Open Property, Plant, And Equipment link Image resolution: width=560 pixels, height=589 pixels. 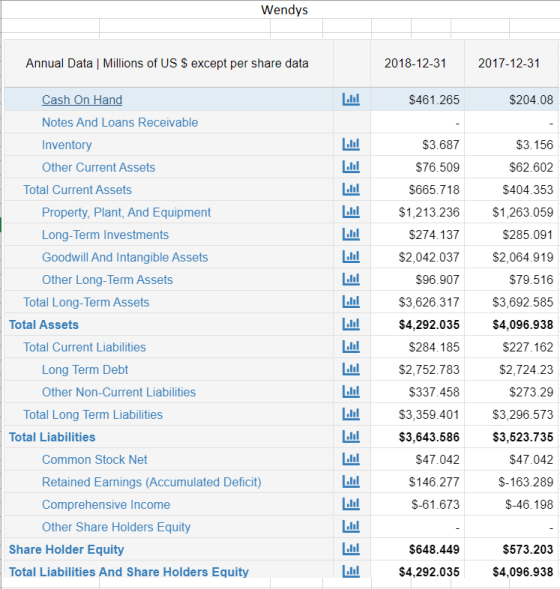click(126, 212)
